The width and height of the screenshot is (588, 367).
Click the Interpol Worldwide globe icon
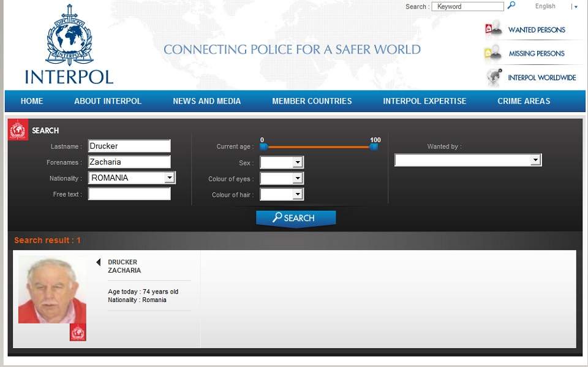[494, 77]
